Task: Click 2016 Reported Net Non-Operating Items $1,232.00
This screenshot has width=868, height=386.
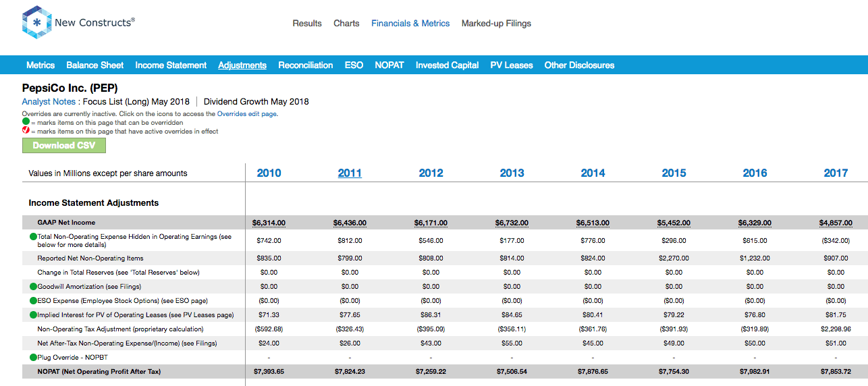Action: (x=755, y=258)
